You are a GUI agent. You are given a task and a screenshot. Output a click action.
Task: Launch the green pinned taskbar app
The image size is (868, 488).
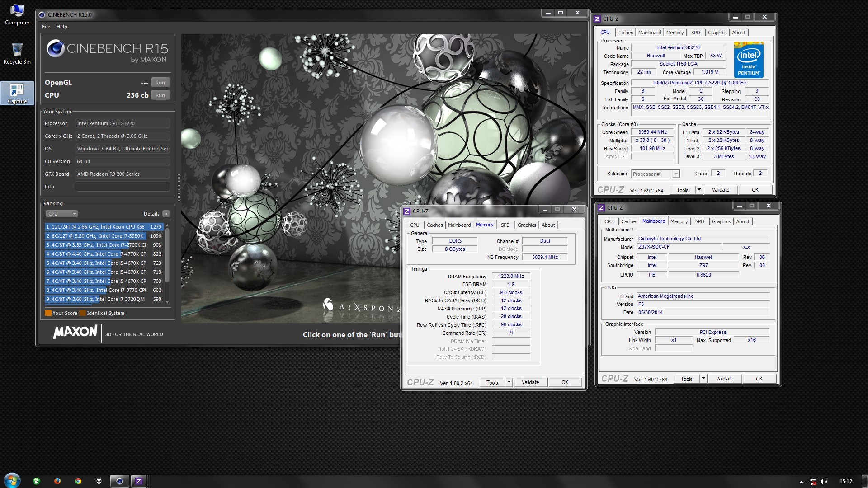pos(37,481)
